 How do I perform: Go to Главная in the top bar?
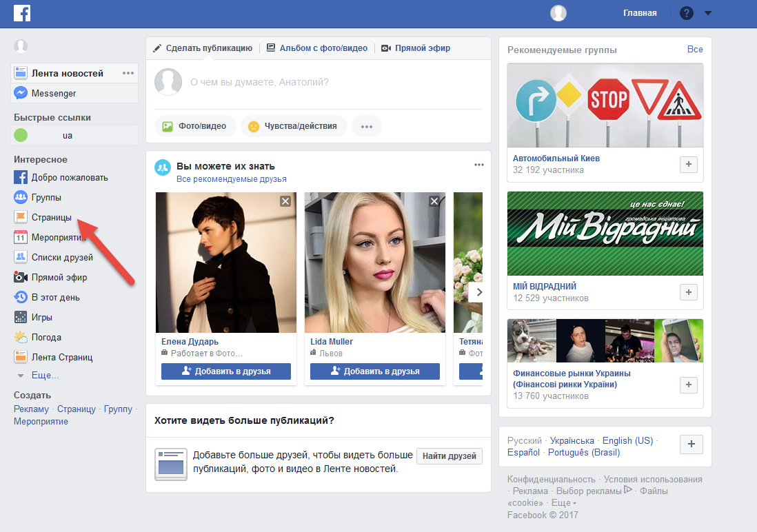click(640, 13)
